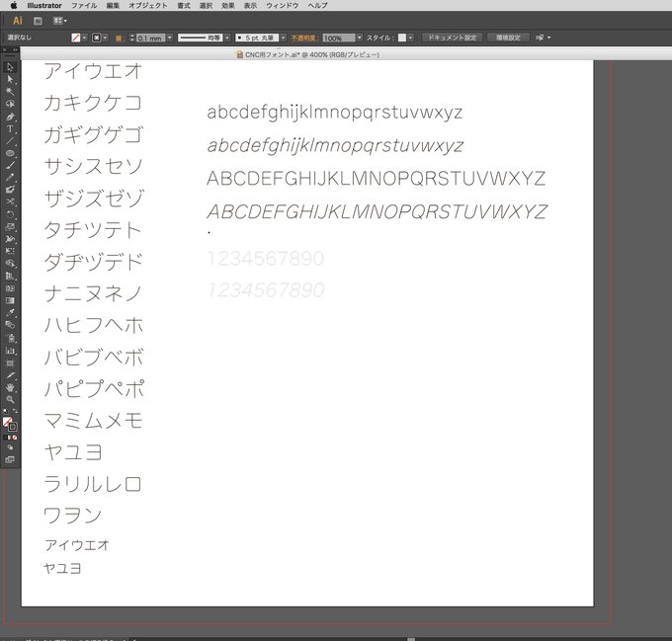Open the ファイル menu

click(x=84, y=6)
